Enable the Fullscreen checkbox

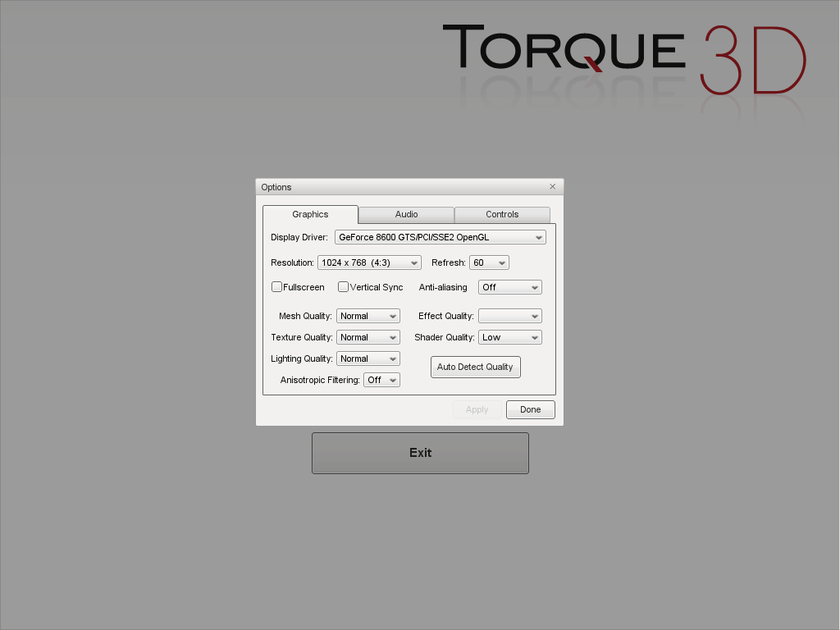tap(277, 287)
